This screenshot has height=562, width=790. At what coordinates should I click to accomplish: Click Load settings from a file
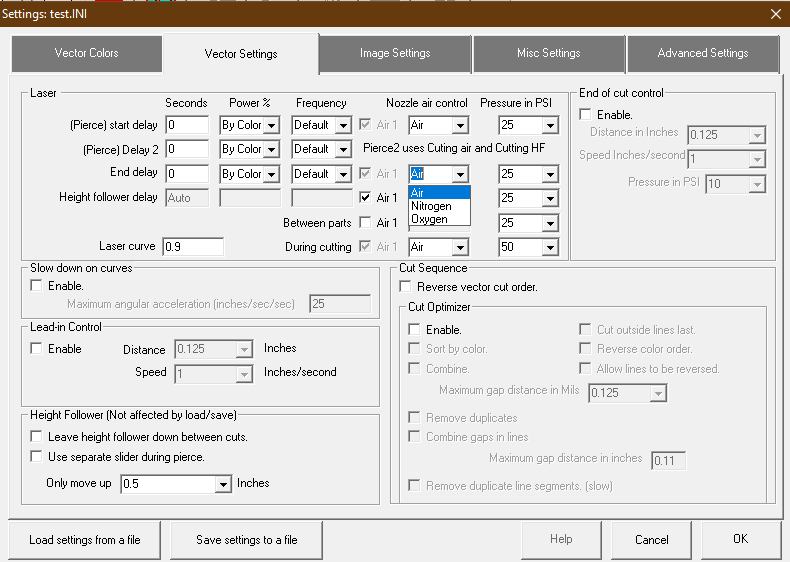[x=85, y=540]
